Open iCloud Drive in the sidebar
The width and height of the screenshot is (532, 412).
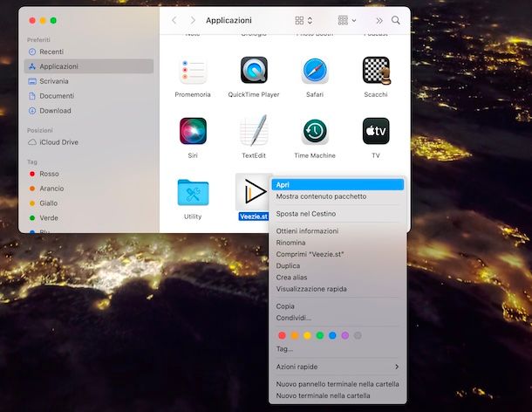89,142
